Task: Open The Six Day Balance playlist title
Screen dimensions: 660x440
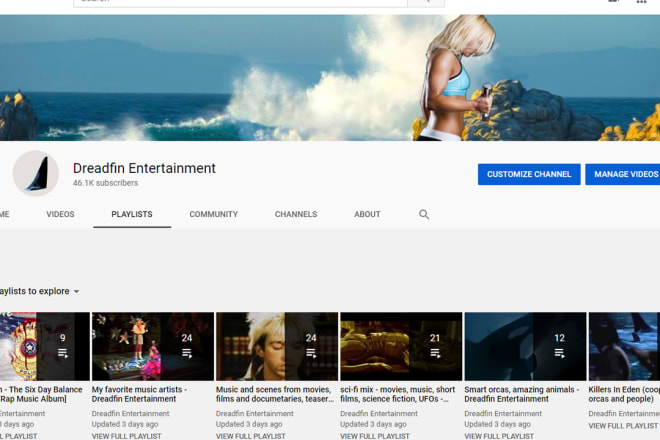Action: 41,394
